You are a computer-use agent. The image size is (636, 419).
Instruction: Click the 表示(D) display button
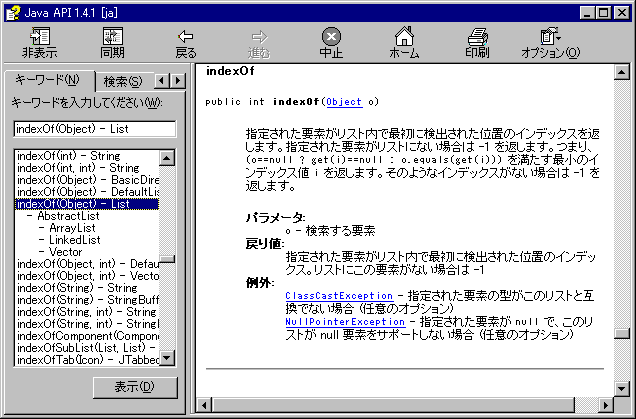click(x=135, y=387)
